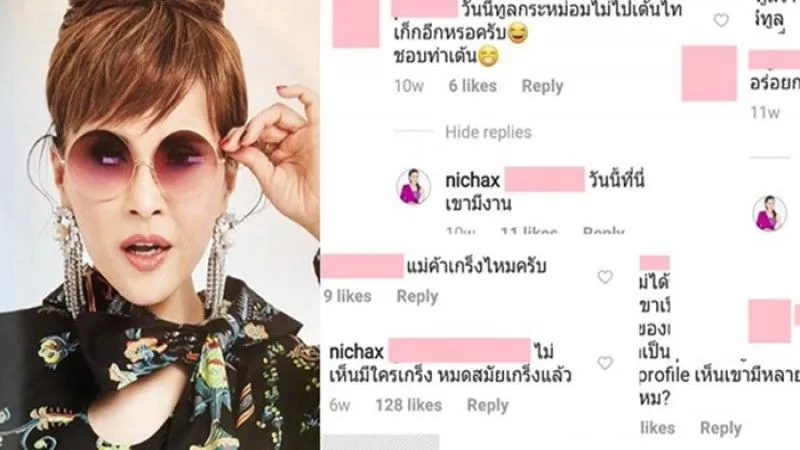The image size is (800, 450).
Task: Open nichax's profile picture beside the วันนี้ที่นี่ reply
Action: coord(413,187)
